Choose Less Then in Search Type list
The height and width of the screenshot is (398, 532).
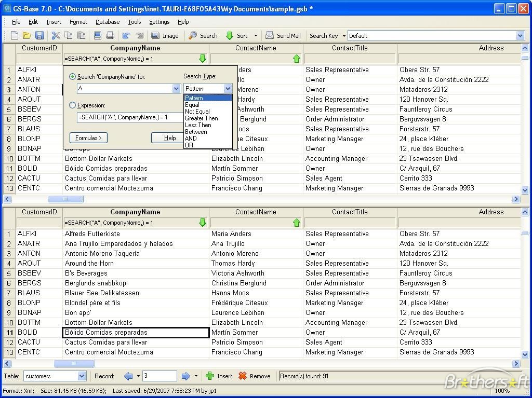[208, 125]
